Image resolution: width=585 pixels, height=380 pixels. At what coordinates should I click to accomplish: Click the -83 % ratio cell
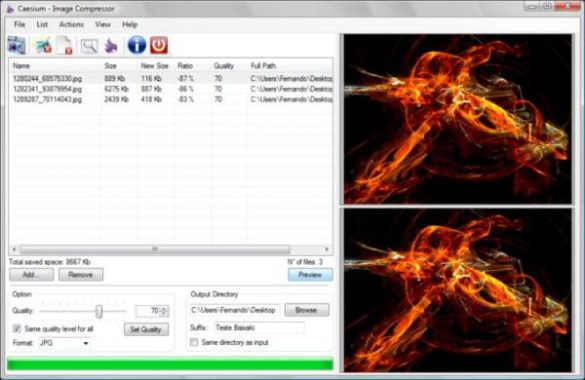pos(185,100)
